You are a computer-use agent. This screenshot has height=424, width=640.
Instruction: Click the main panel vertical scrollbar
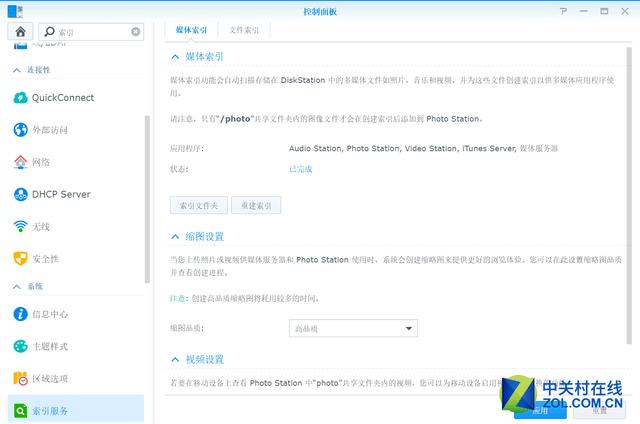coord(629,196)
